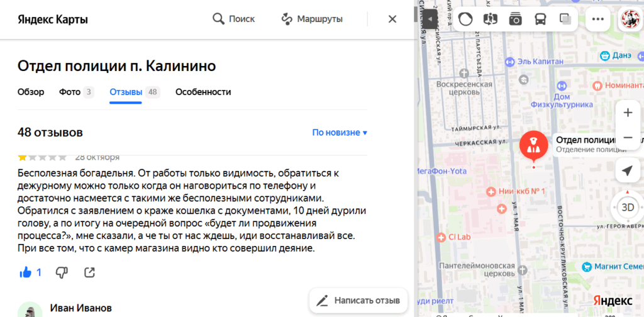
Task: Collapse the side panel arrow
Action: [x=430, y=19]
